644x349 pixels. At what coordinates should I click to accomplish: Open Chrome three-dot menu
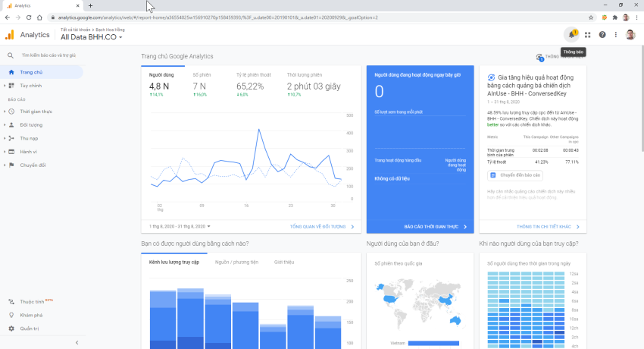[x=636, y=17]
